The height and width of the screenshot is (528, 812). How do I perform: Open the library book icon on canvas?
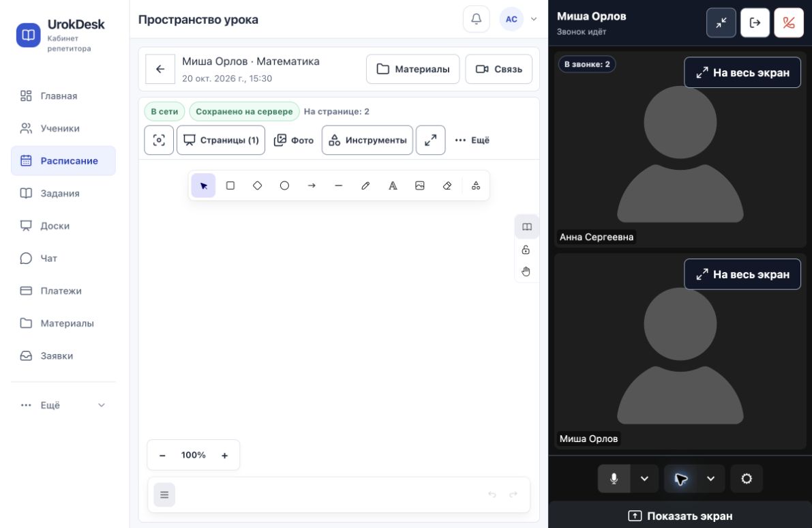(x=526, y=227)
